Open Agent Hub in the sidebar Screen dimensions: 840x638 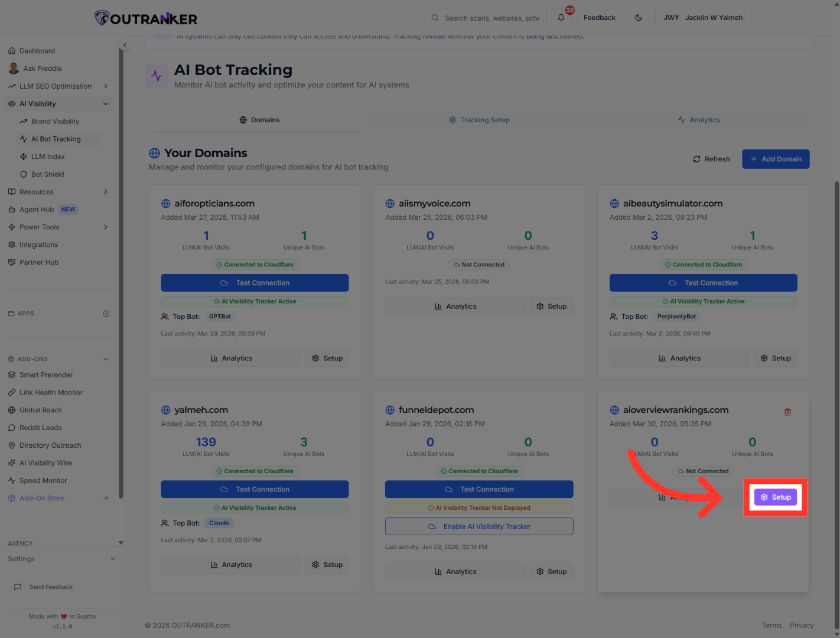pyautogui.click(x=37, y=210)
